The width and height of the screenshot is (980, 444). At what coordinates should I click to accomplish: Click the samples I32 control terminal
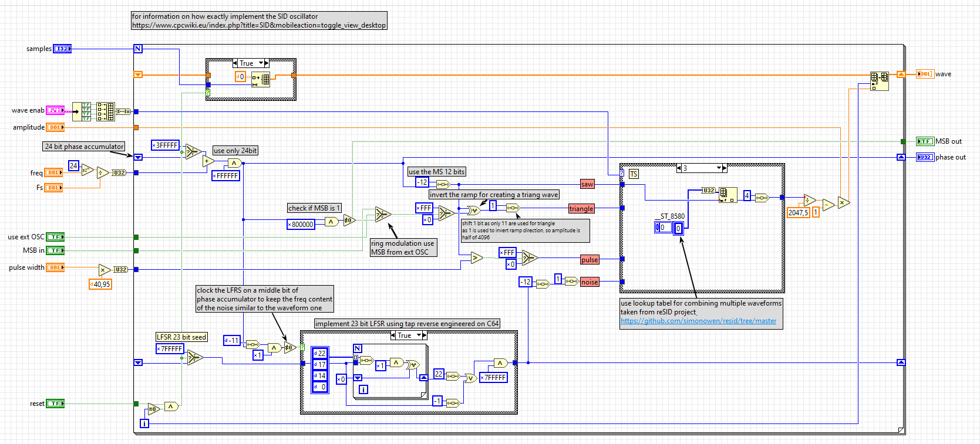[x=62, y=49]
